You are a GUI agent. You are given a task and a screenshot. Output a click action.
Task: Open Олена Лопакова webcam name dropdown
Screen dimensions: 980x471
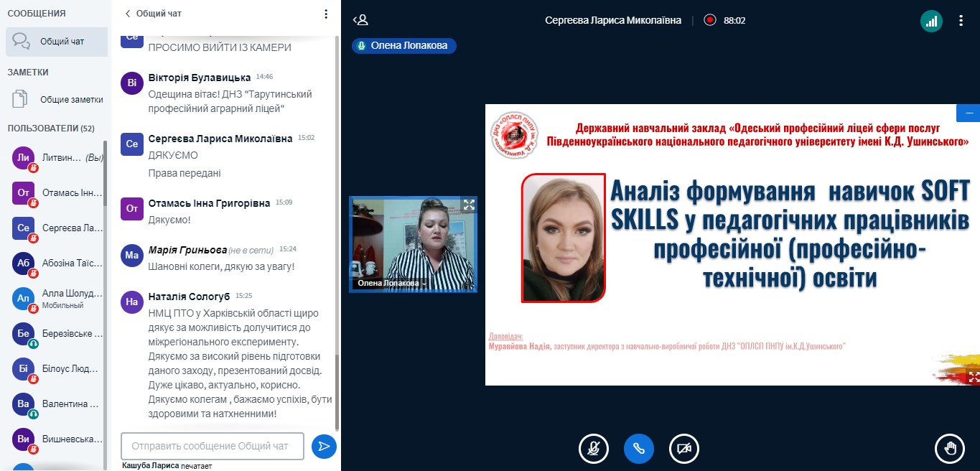click(392, 284)
